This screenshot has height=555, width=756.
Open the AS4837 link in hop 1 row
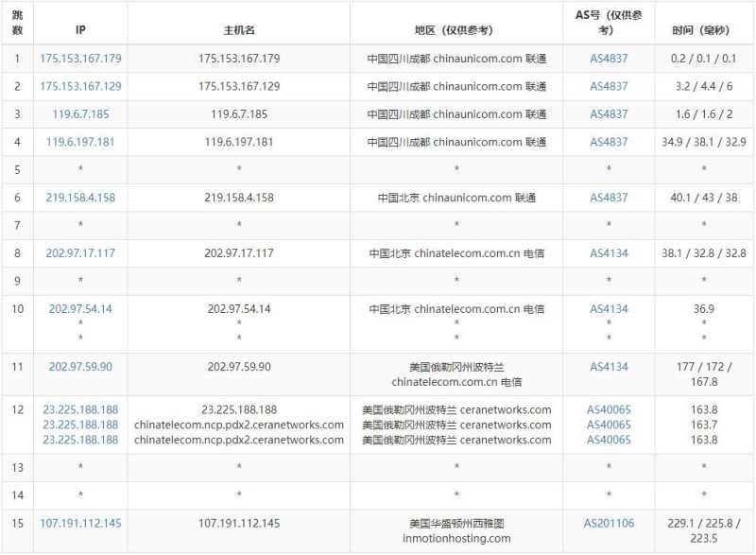coord(609,59)
